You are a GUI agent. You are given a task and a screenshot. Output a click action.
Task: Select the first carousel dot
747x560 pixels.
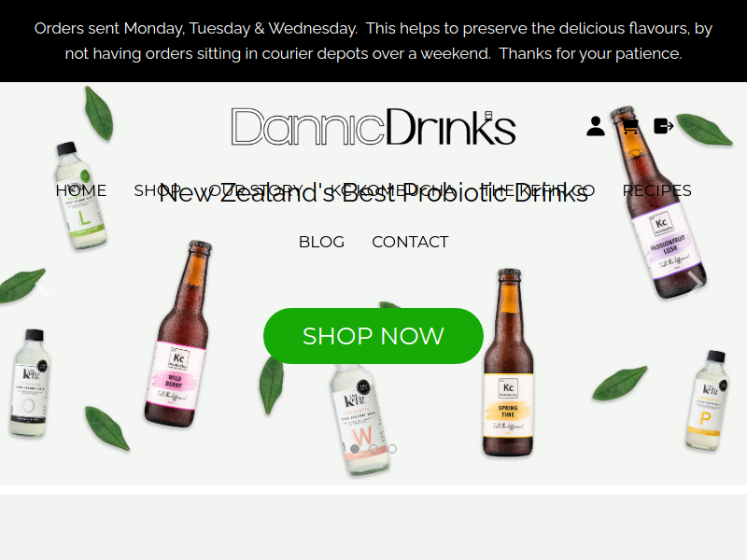[x=355, y=449]
